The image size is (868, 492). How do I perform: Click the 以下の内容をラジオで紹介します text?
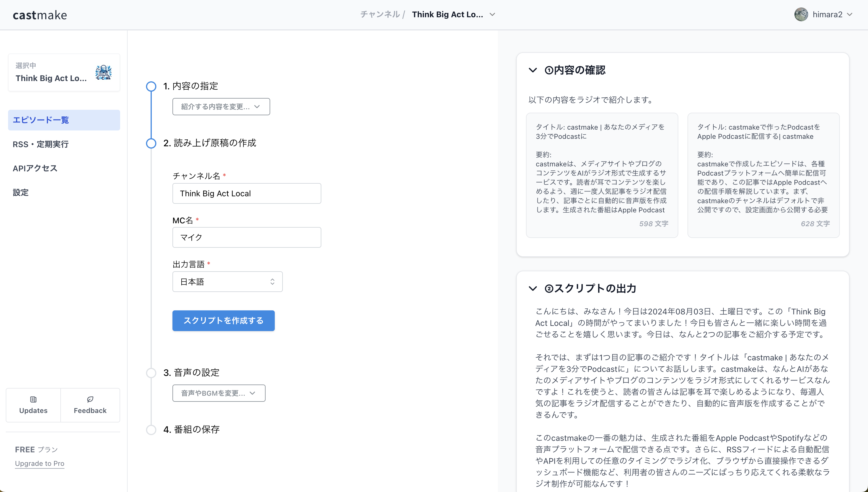coord(591,100)
